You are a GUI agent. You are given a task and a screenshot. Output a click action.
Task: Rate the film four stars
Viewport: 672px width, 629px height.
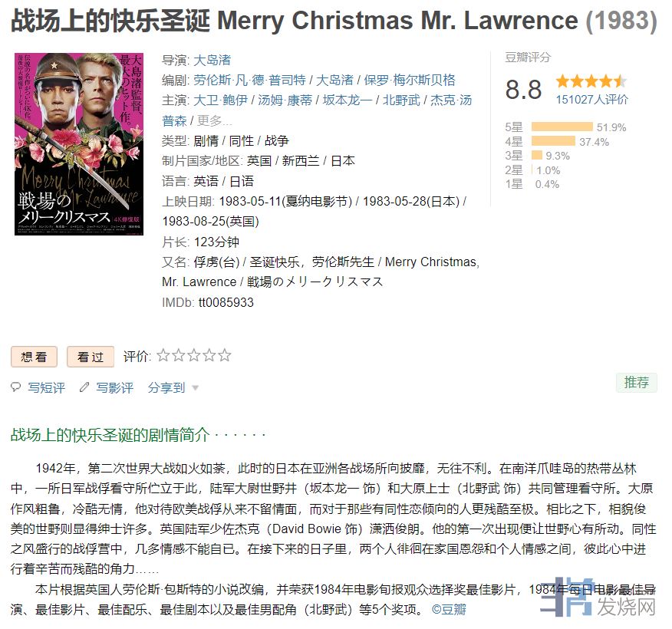209,355
